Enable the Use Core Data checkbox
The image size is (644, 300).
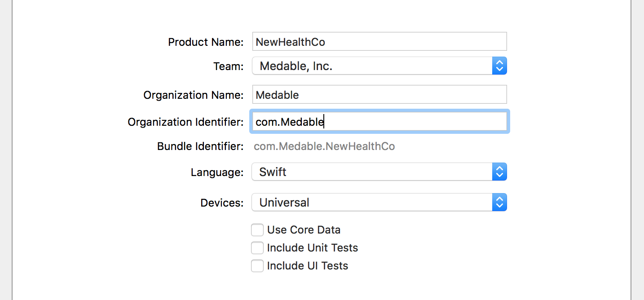(x=257, y=230)
